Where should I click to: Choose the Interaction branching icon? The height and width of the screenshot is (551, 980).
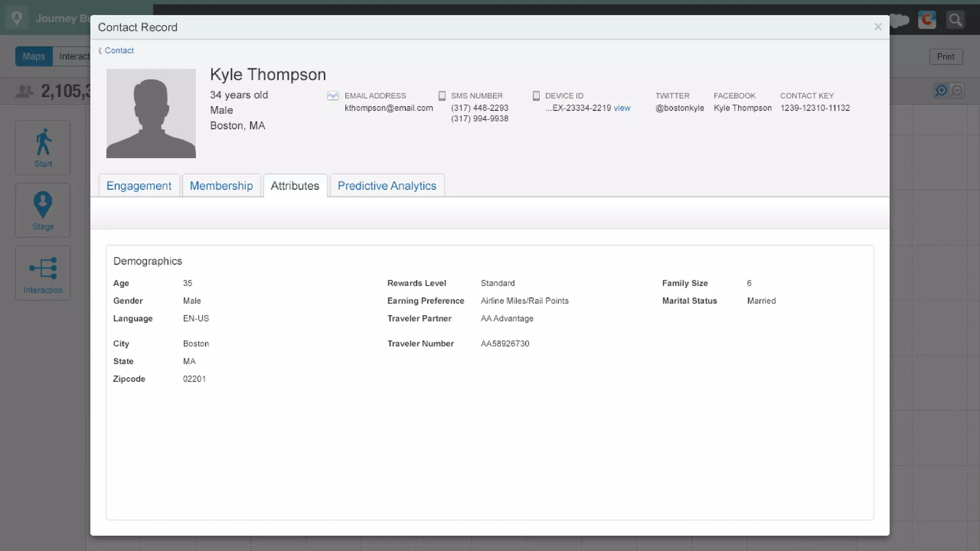coord(43,268)
